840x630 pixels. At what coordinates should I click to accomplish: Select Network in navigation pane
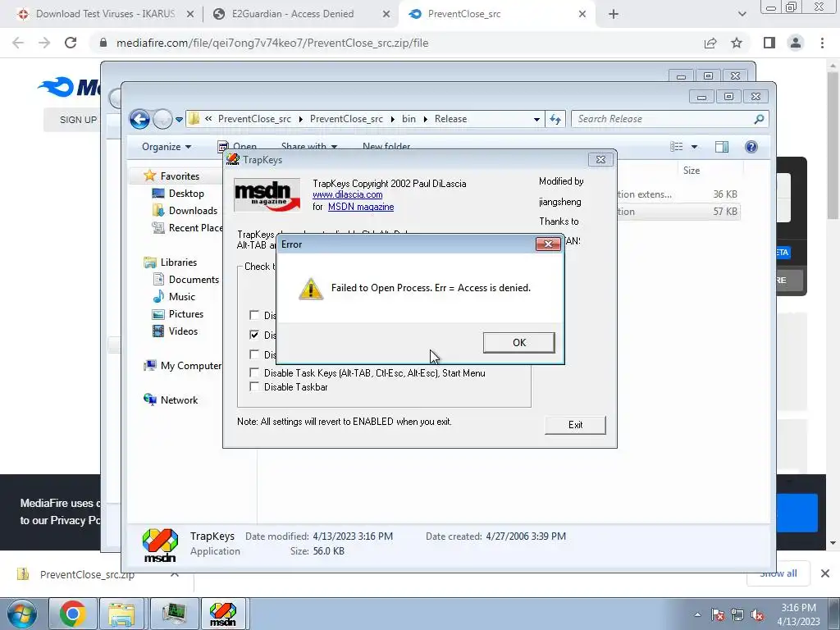179,399
